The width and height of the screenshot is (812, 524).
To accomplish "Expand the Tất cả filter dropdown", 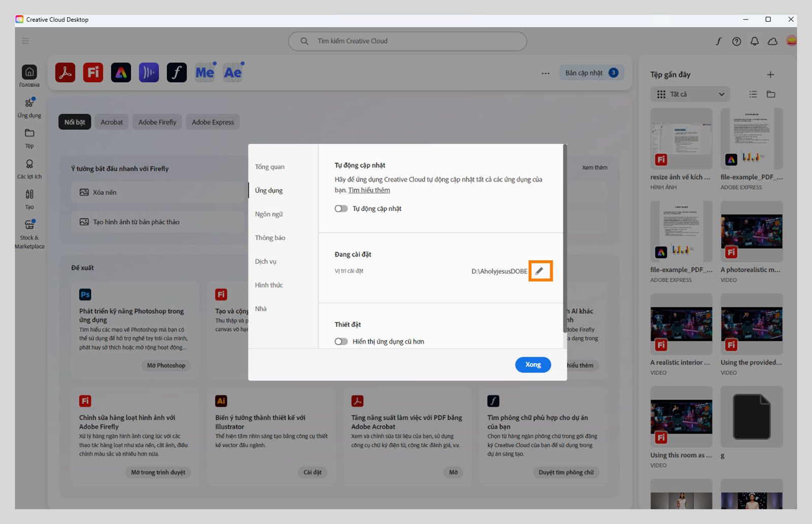I will point(690,94).
